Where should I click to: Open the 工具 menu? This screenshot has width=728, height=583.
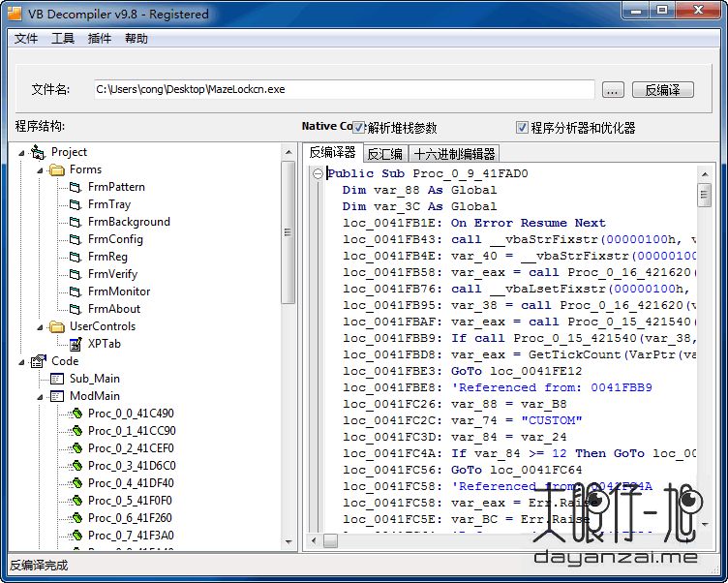[63, 38]
